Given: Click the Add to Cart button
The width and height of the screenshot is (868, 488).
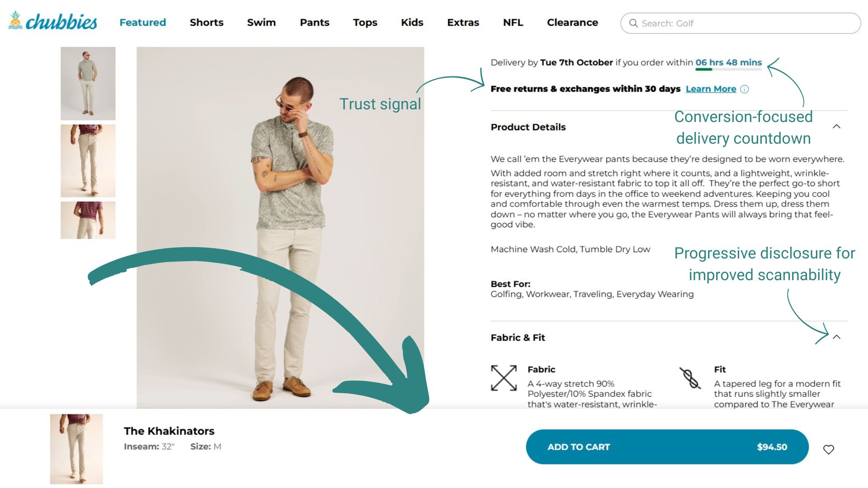Looking at the screenshot, I should [667, 447].
